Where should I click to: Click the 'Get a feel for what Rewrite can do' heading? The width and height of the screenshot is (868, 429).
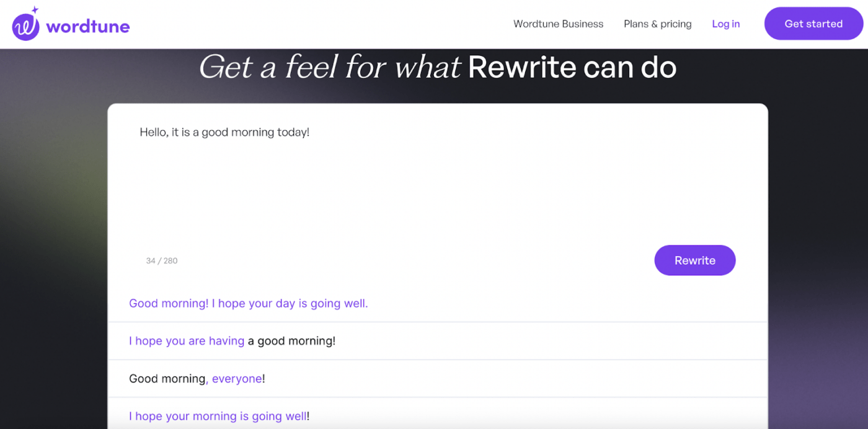pyautogui.click(x=437, y=67)
